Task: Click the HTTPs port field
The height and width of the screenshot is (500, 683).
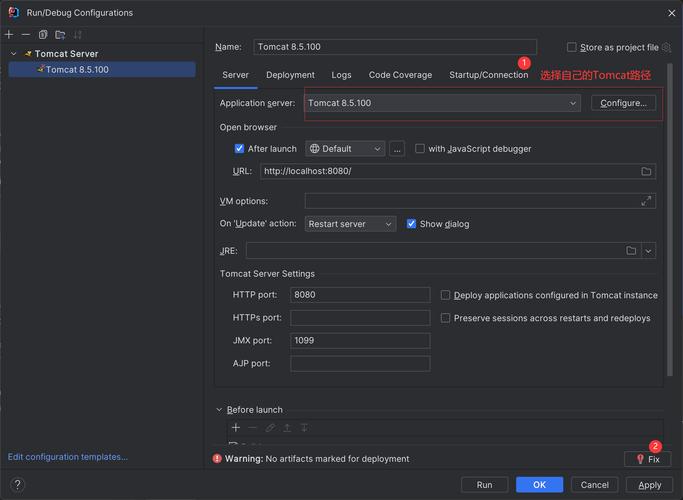Action: [x=360, y=318]
